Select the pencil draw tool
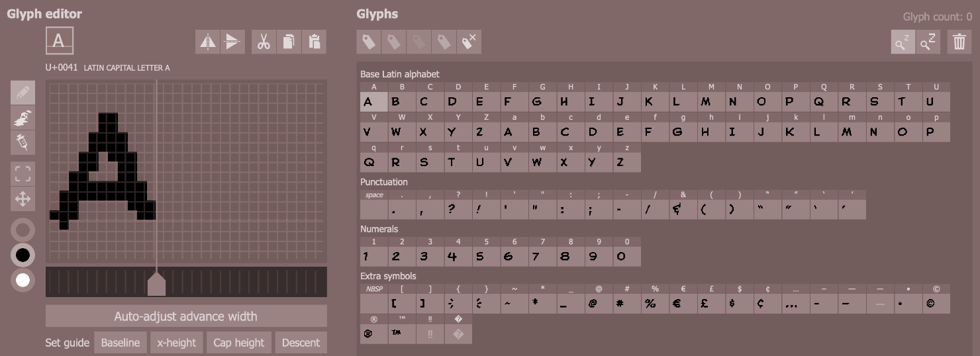The image size is (980, 356). pos(23,93)
